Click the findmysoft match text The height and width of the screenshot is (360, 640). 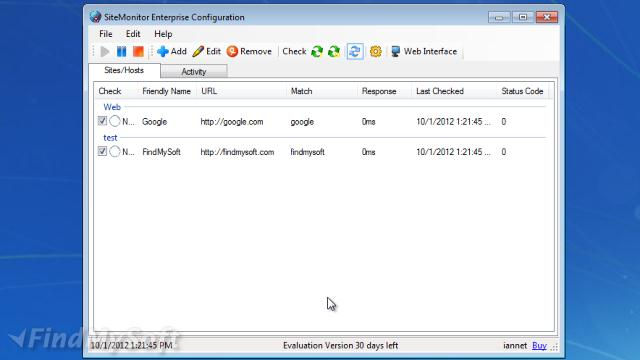[x=307, y=152]
